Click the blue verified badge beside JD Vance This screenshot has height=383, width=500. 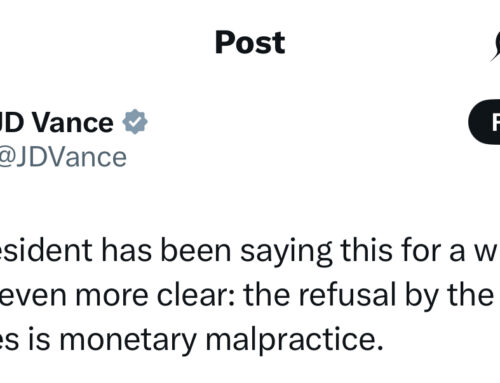coord(135,122)
